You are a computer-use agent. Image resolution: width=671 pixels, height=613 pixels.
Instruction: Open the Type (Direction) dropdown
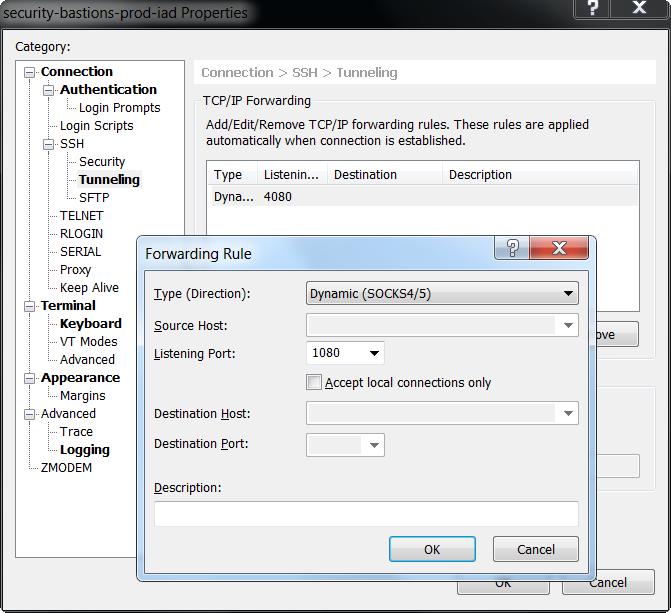click(x=442, y=294)
